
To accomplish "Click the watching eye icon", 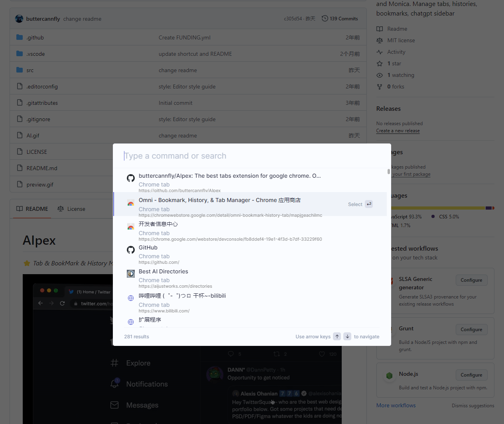I will [380, 75].
